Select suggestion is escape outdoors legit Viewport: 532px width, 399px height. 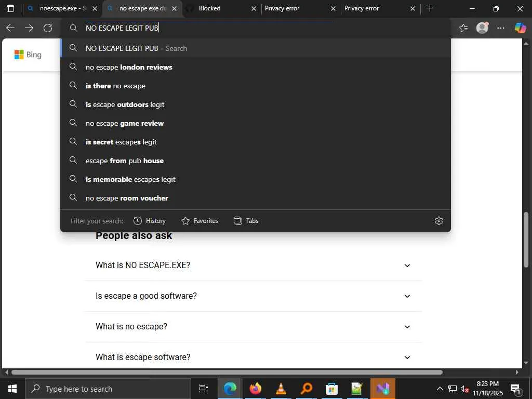[x=256, y=104]
